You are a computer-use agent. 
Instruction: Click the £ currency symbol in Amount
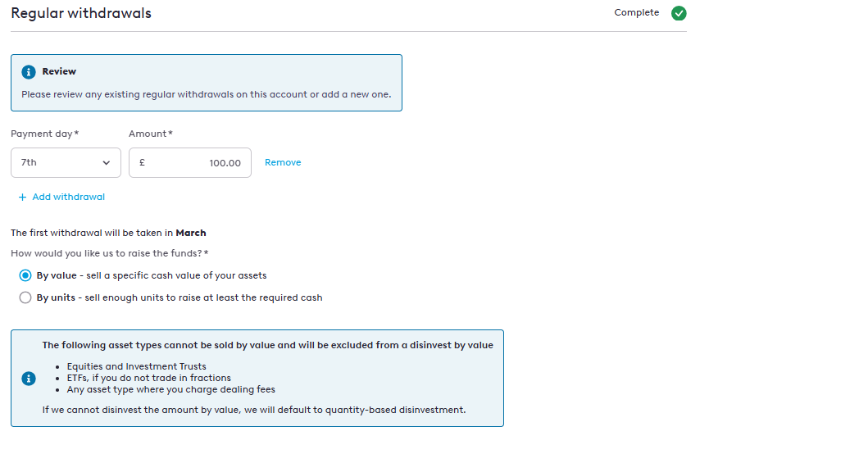click(x=142, y=163)
